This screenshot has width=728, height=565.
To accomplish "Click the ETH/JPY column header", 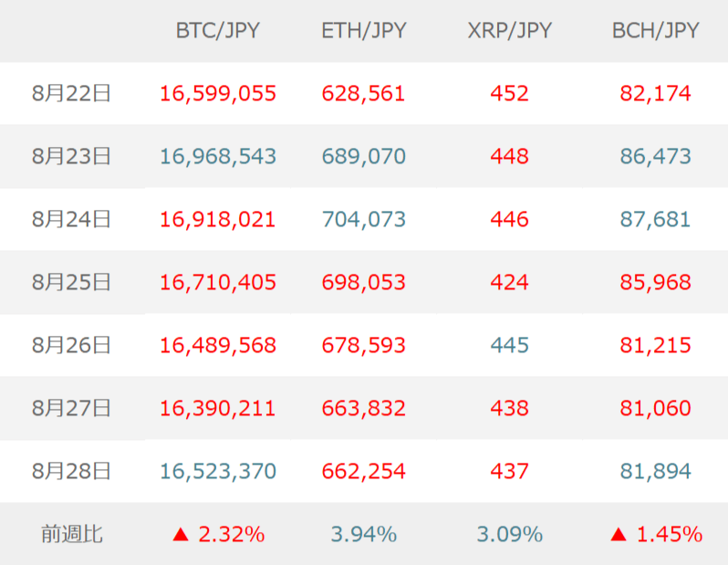I will click(x=363, y=30).
